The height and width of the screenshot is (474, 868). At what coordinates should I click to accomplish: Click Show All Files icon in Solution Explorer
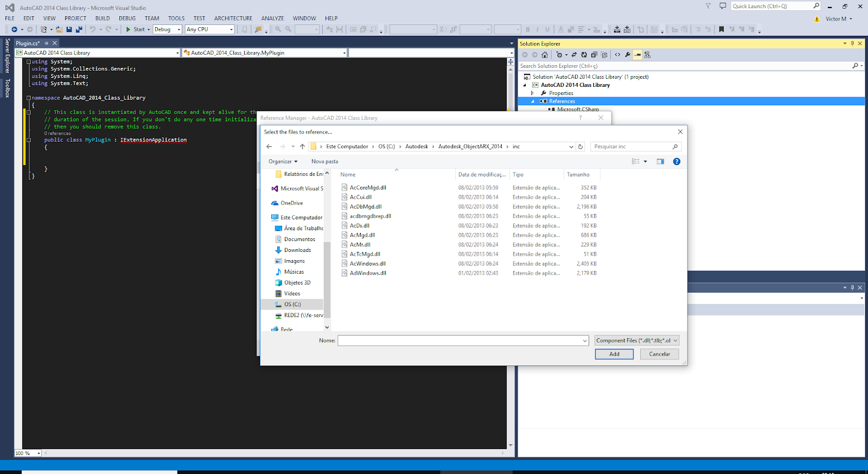[604, 55]
